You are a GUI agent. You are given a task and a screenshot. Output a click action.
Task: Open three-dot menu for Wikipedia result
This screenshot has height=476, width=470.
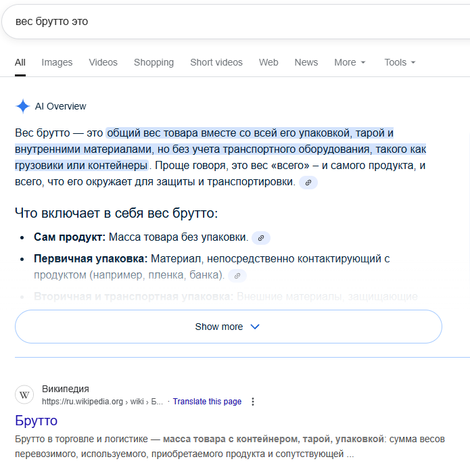tap(253, 402)
